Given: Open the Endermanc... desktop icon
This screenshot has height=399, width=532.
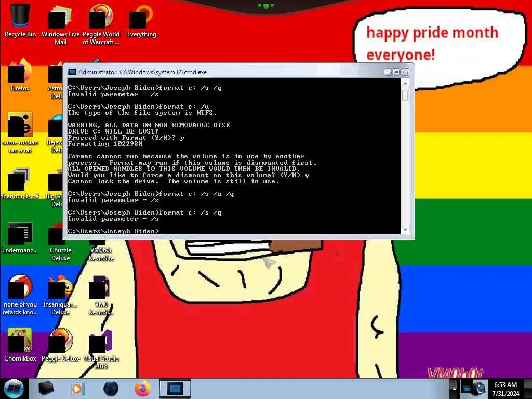Looking at the screenshot, I should [20, 237].
